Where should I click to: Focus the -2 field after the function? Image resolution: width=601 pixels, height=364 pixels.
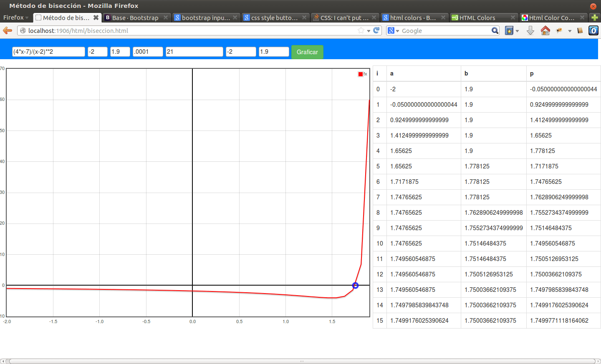pyautogui.click(x=98, y=52)
